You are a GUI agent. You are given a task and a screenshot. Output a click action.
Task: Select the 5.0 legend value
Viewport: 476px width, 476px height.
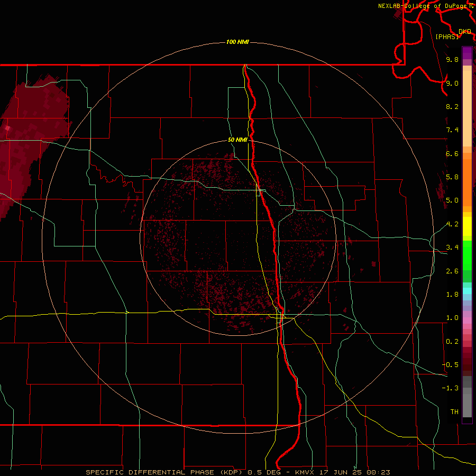click(x=452, y=200)
